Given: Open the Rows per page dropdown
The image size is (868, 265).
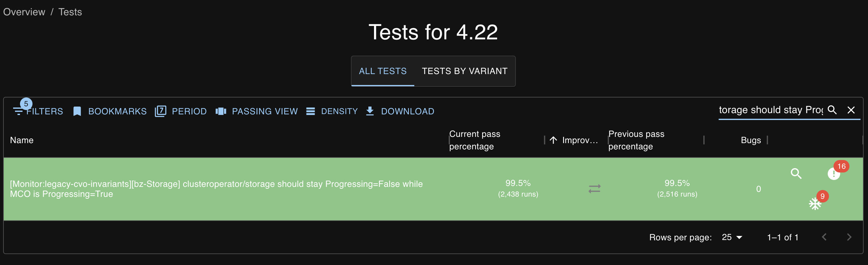Looking at the screenshot, I should [x=731, y=237].
